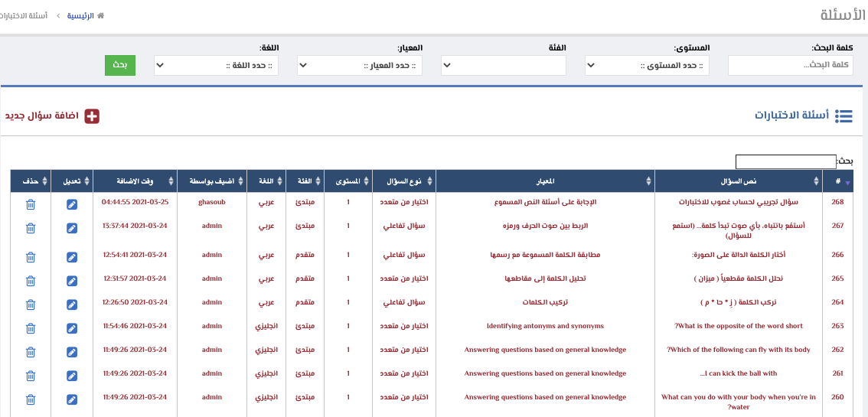The image size is (868, 417).
Task: Click اضافة سؤال جديد link
Action: [x=42, y=116]
